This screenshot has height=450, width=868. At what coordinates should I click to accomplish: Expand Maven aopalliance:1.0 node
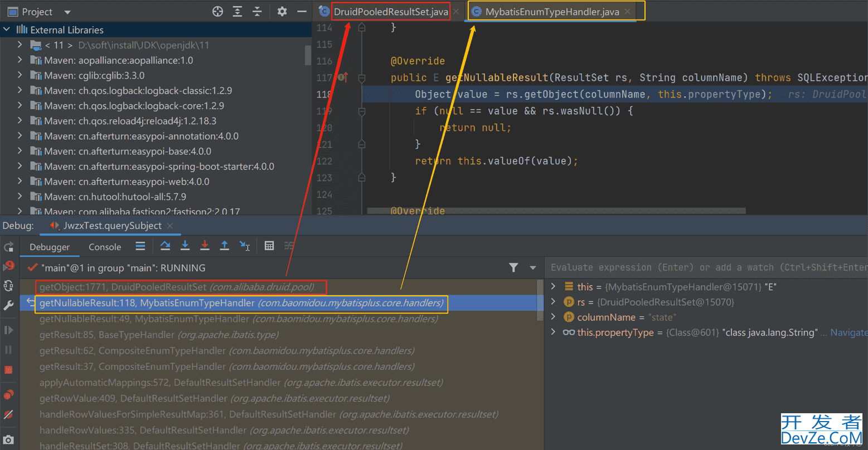(x=20, y=60)
